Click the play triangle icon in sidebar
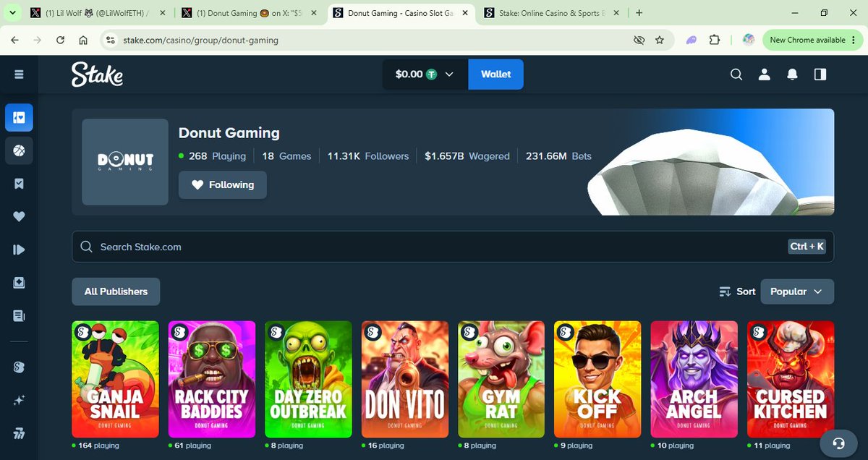The width and height of the screenshot is (868, 460). pos(19,250)
